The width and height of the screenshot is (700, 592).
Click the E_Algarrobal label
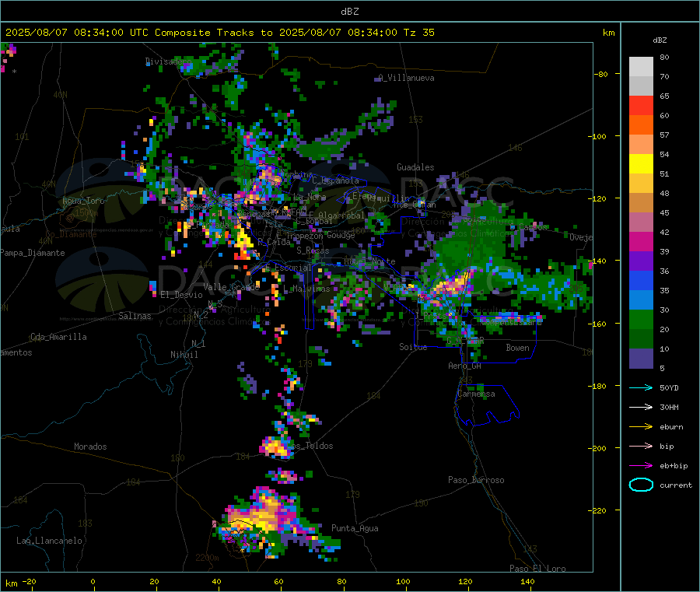click(x=336, y=215)
